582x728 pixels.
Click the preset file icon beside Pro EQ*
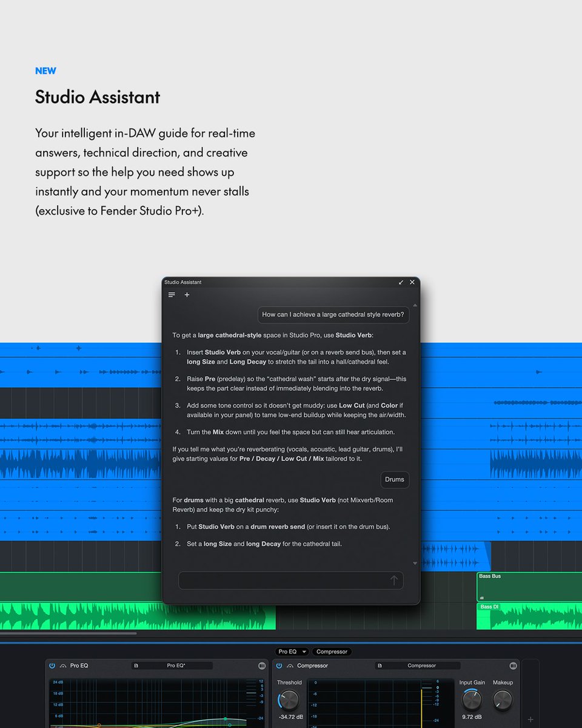pos(136,666)
